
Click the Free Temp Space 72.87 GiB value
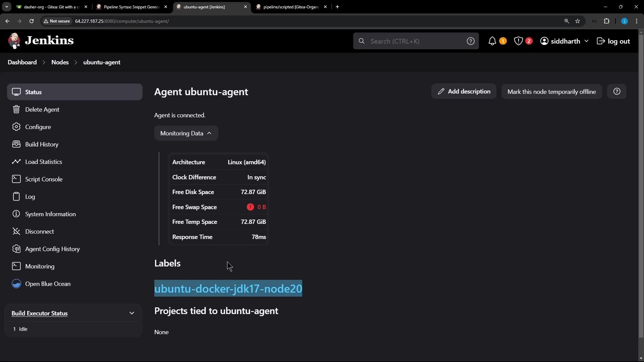click(x=253, y=222)
